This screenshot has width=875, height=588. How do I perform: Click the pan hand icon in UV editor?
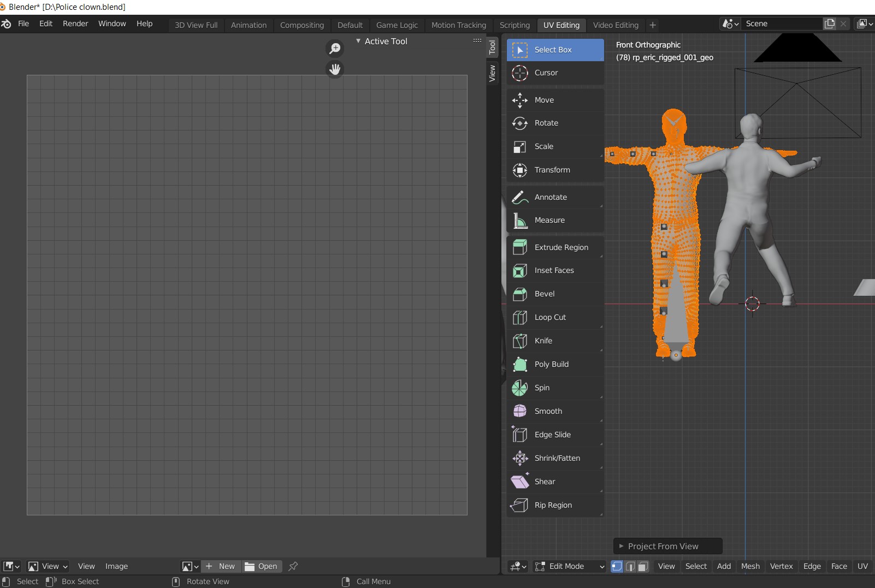335,69
